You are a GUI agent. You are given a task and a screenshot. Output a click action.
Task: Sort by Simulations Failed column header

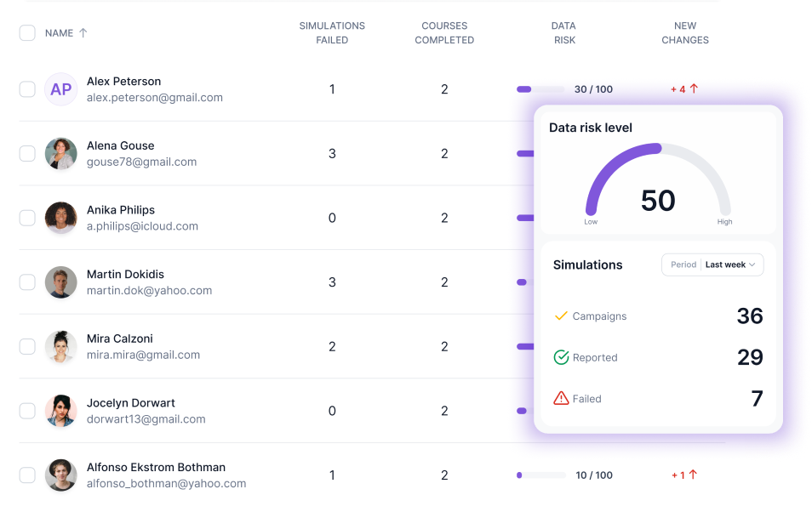tap(332, 33)
